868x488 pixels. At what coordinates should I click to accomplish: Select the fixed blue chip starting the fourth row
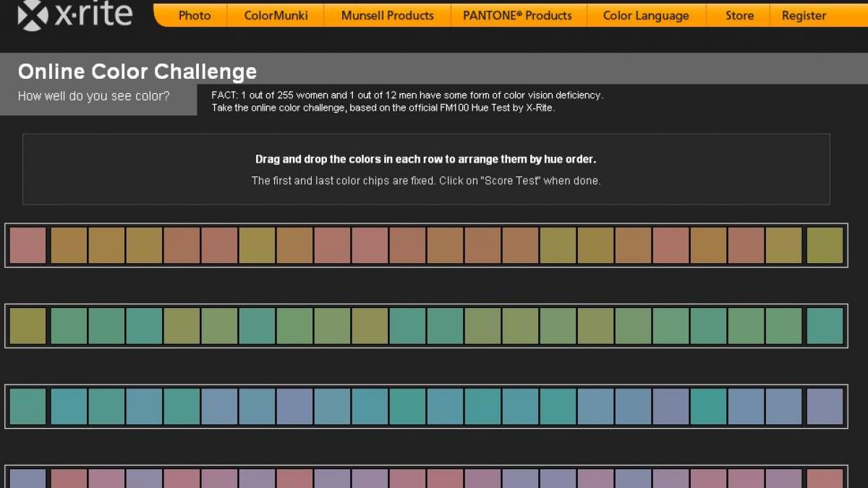pos(27,479)
